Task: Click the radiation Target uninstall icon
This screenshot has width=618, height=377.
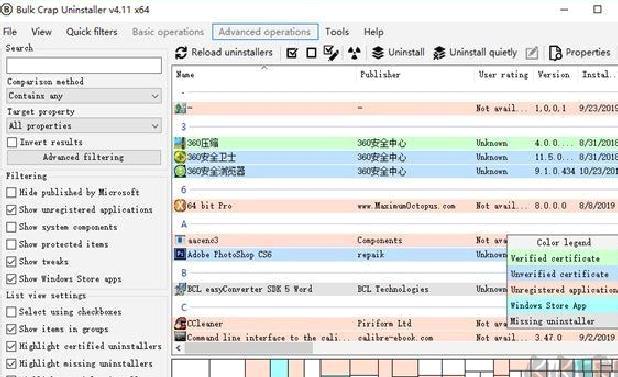Action: click(354, 53)
